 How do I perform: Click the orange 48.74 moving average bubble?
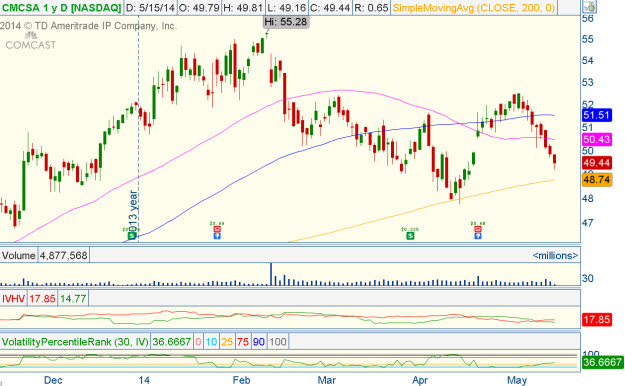tap(596, 179)
